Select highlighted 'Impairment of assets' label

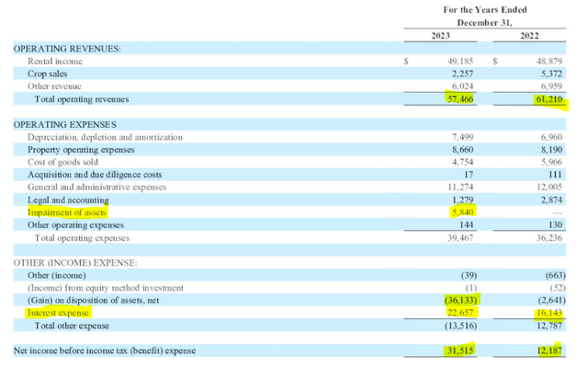[67, 212]
